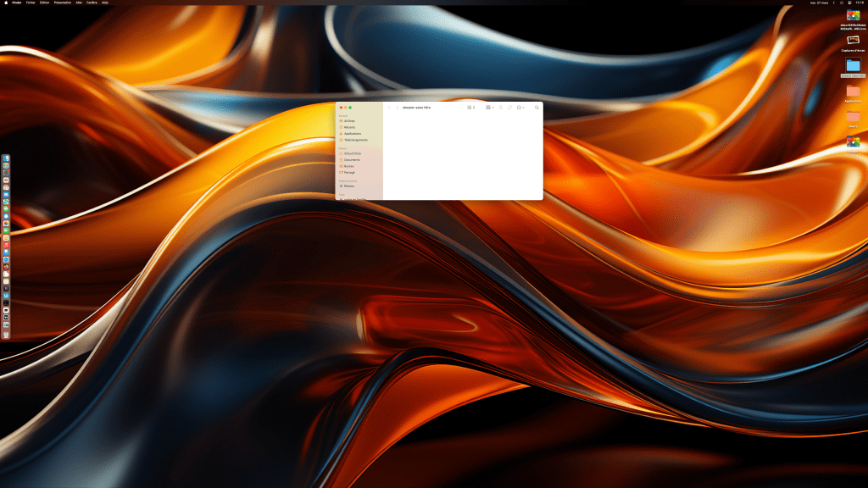Expand the group-by dropdown in toolbar

coord(489,108)
